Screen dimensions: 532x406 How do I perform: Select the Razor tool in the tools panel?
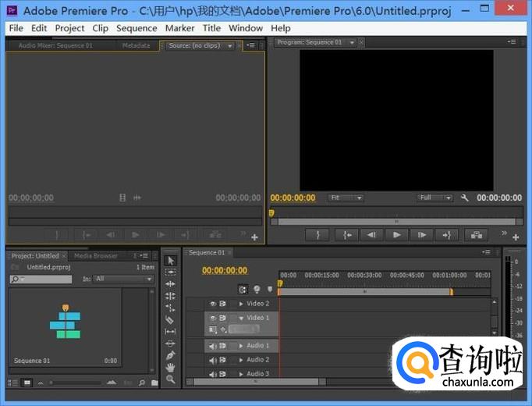coord(171,319)
